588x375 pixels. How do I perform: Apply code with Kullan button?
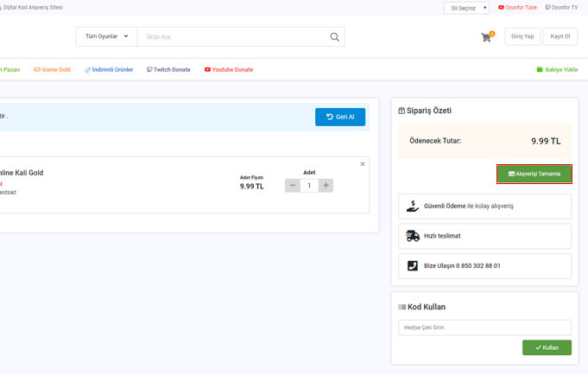tap(547, 347)
